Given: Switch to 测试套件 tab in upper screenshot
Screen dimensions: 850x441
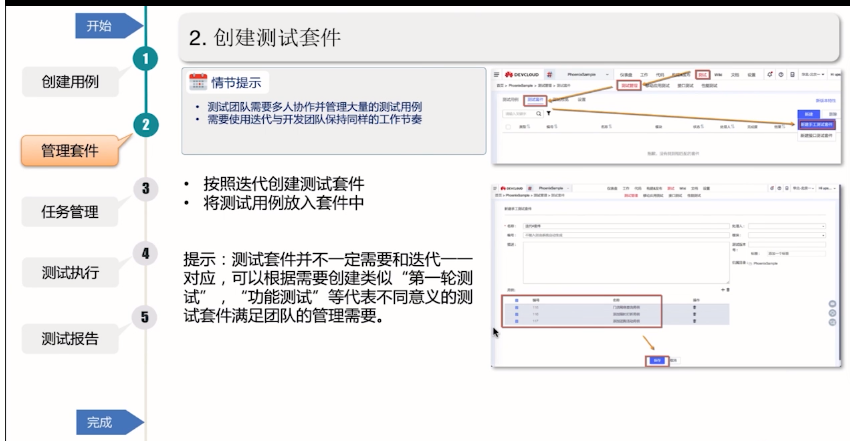Looking at the screenshot, I should [535, 100].
